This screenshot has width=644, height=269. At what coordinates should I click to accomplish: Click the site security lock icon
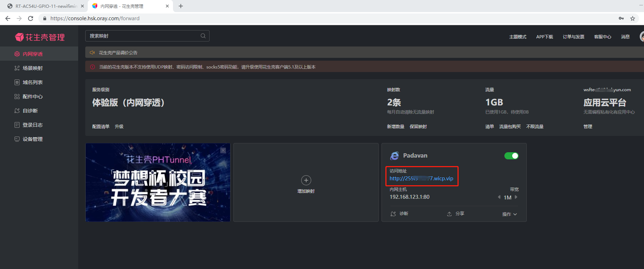(x=45, y=18)
